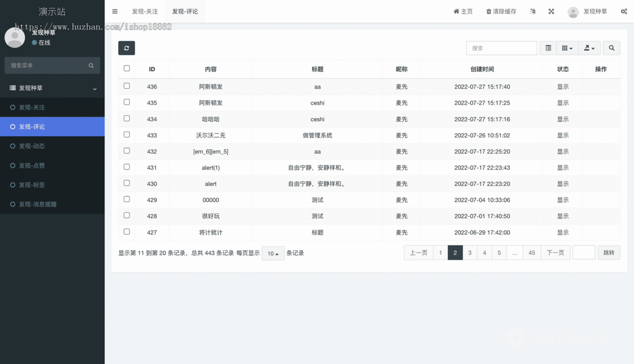Open the 每页显示 page size dropdown
The image size is (634, 364).
pyautogui.click(x=273, y=253)
